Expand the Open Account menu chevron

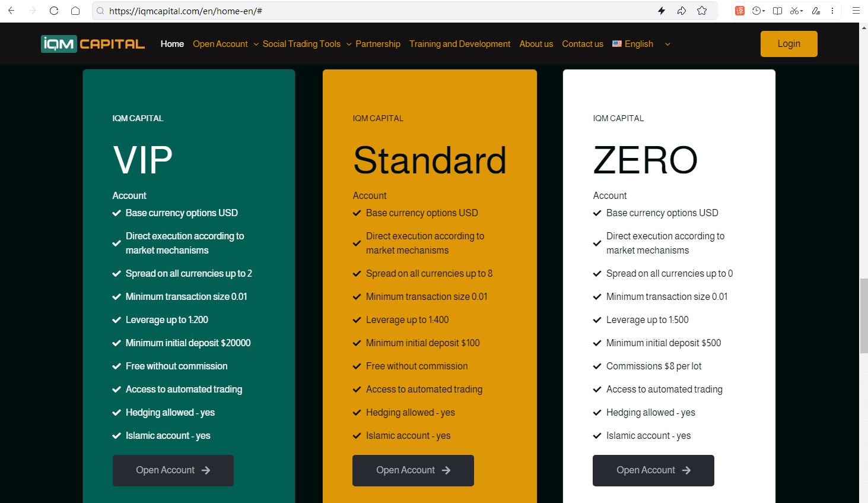point(256,44)
